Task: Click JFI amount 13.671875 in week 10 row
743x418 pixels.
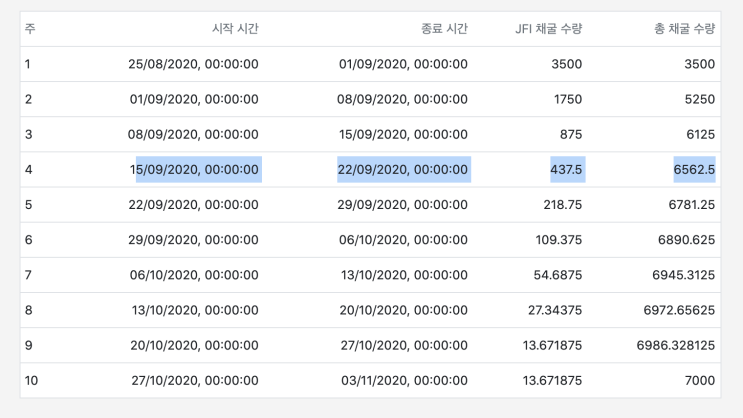Action: click(x=552, y=380)
